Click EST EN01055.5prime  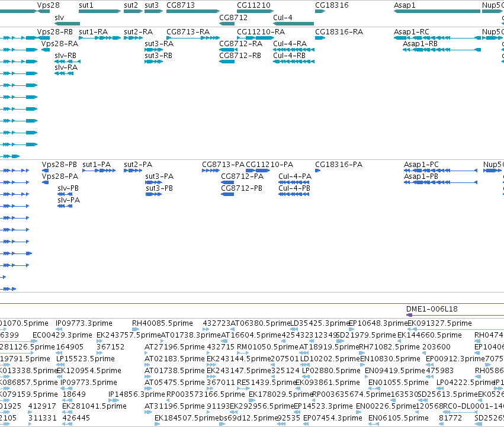click(399, 383)
